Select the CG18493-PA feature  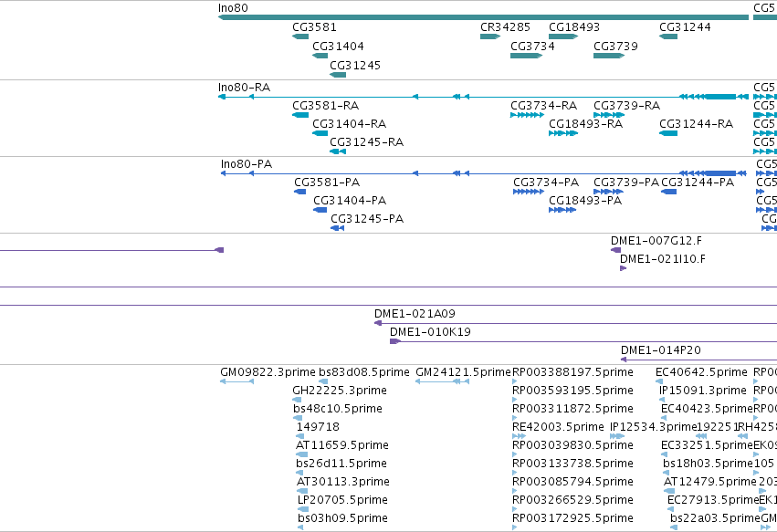coord(562,210)
